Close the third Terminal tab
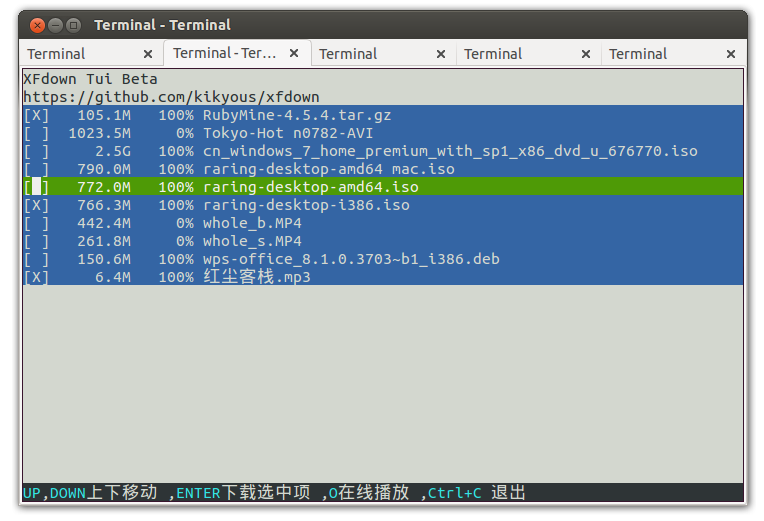The image size is (764, 521). (x=441, y=54)
